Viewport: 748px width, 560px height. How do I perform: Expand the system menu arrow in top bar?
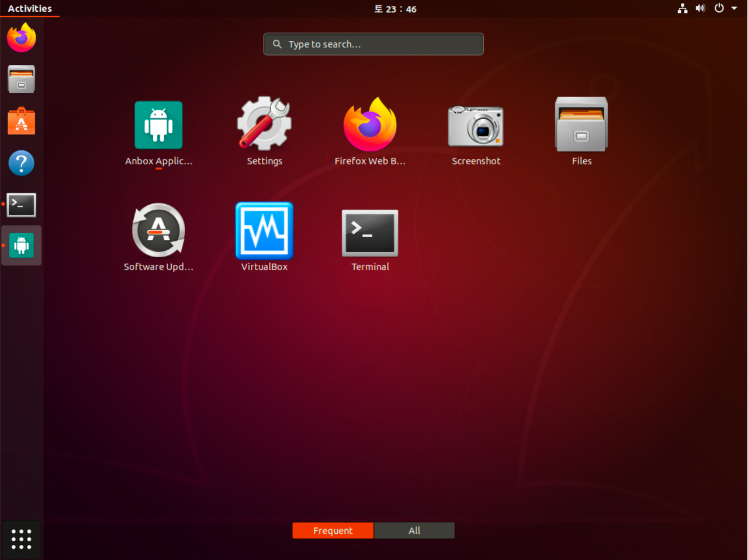734,8
